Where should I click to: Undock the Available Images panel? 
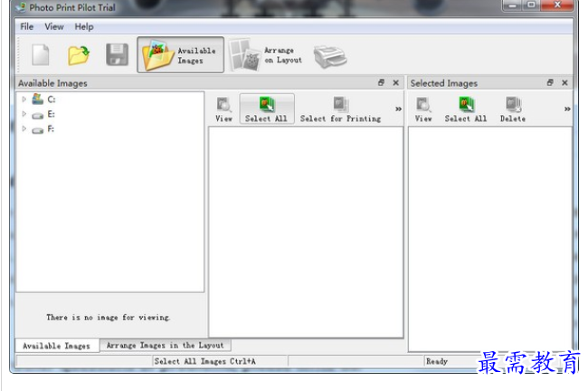click(x=381, y=82)
